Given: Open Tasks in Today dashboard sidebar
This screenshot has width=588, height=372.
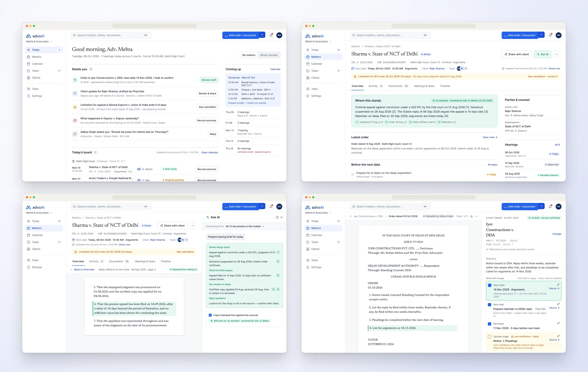Looking at the screenshot, I should tap(44, 71).
